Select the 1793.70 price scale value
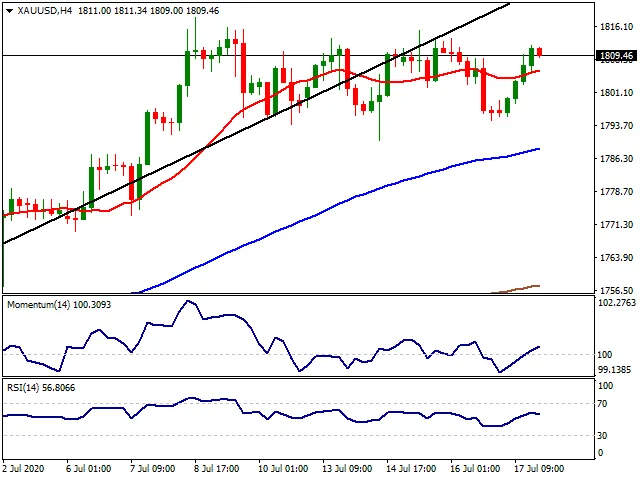The height and width of the screenshot is (480, 640). (x=616, y=126)
